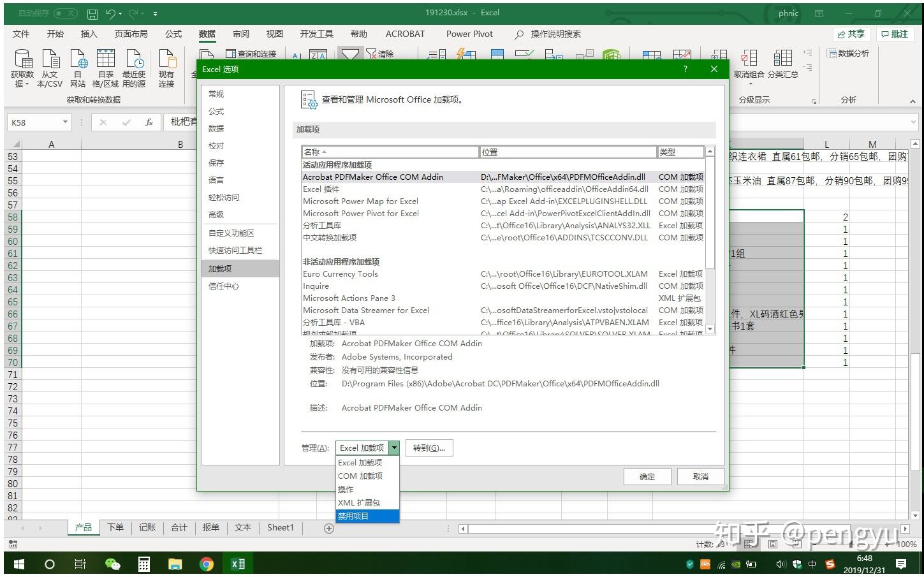Screen dimensions: 924x577
Task: Click the 最近使用的源 icon
Action: pos(134,69)
